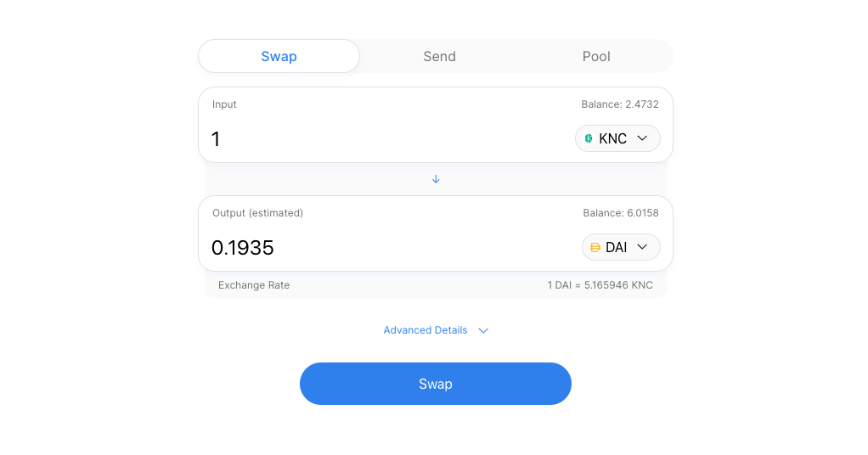The image size is (868, 455).
Task: Click the Exchange Rate label
Action: 254,285
